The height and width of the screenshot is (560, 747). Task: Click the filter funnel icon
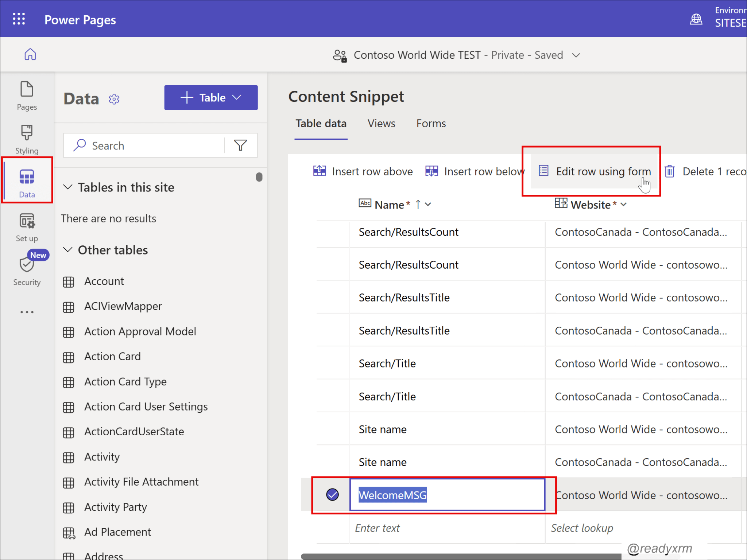(x=241, y=145)
